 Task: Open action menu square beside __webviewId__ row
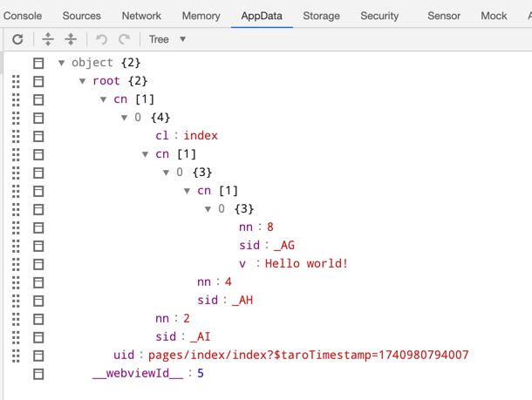(x=38, y=374)
